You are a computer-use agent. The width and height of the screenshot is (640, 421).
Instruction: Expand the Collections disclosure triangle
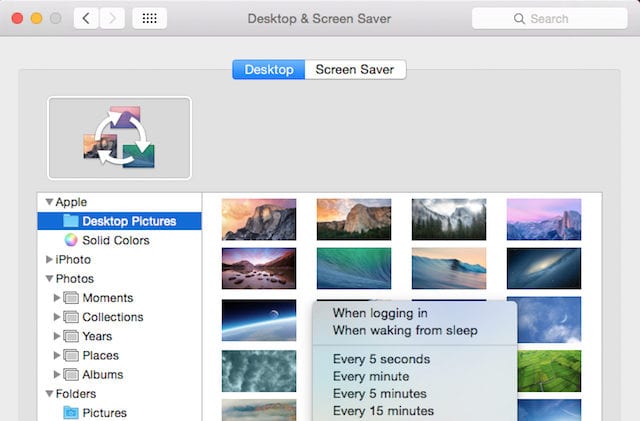coord(57,317)
